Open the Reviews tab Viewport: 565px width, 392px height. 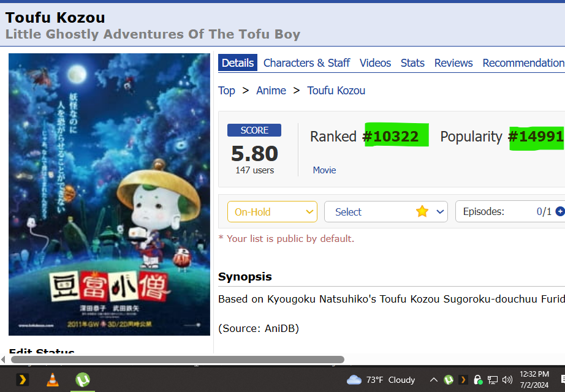click(x=453, y=62)
